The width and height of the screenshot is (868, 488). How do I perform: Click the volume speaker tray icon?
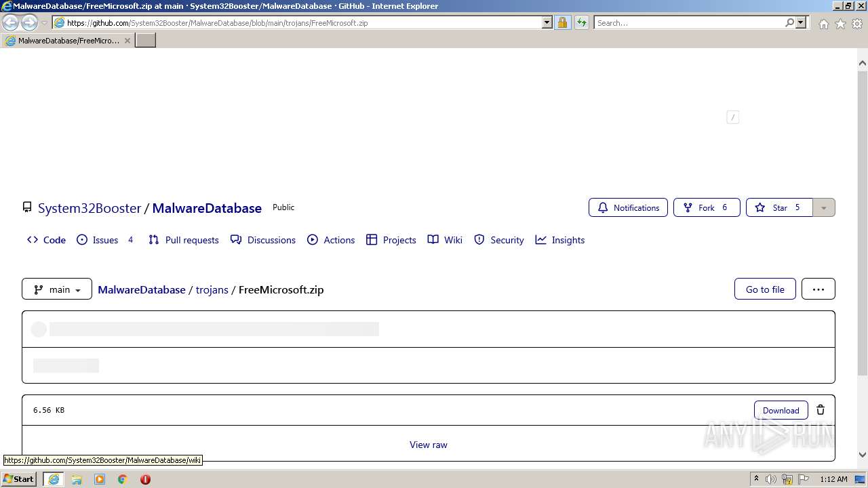pyautogui.click(x=771, y=479)
